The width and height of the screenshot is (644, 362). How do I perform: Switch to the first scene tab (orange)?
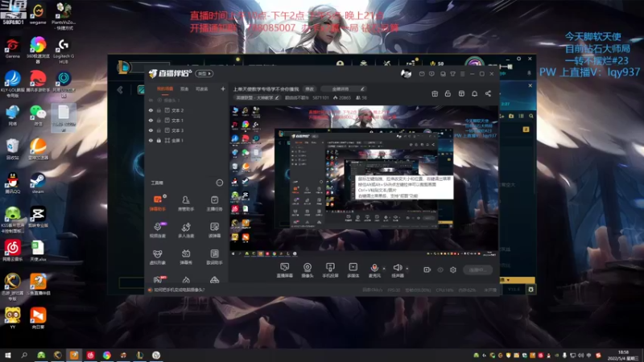(165, 89)
